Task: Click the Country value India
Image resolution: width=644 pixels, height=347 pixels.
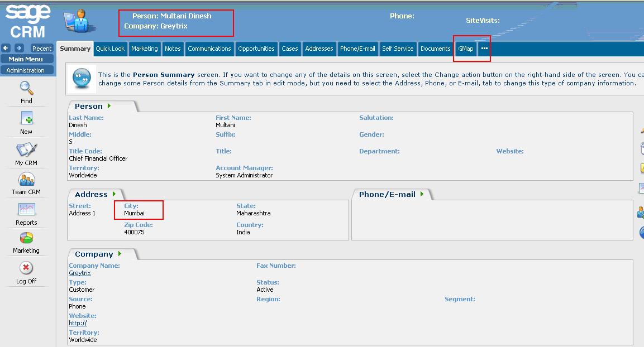Action: coord(243,232)
